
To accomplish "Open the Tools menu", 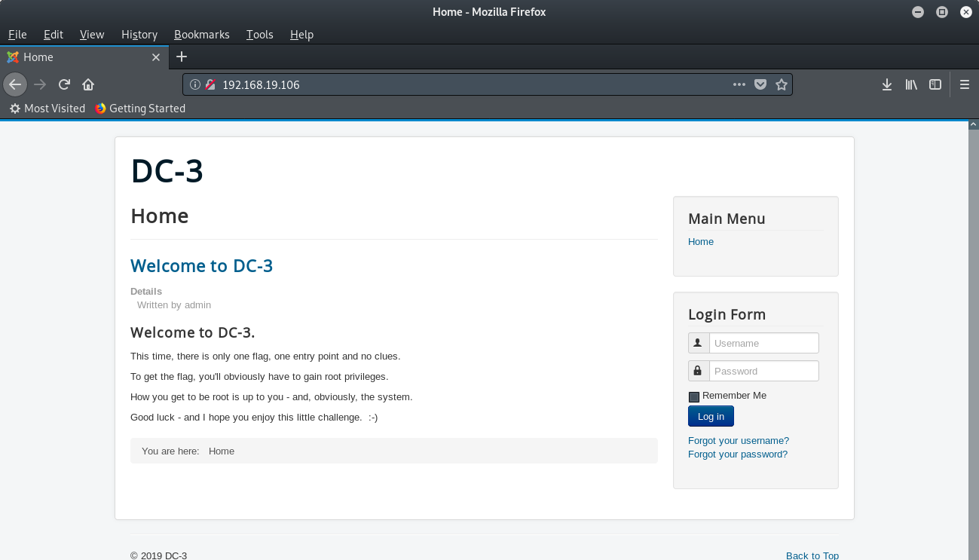I will [x=260, y=35].
